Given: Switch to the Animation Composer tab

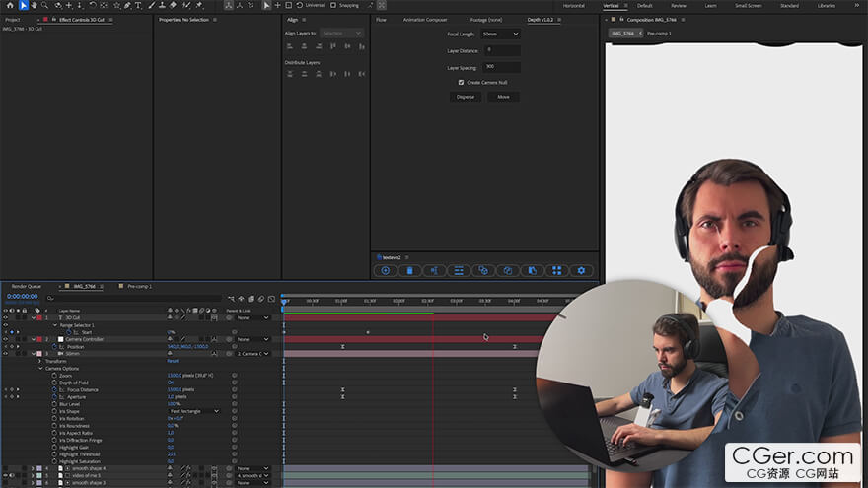Looking at the screenshot, I should [424, 19].
